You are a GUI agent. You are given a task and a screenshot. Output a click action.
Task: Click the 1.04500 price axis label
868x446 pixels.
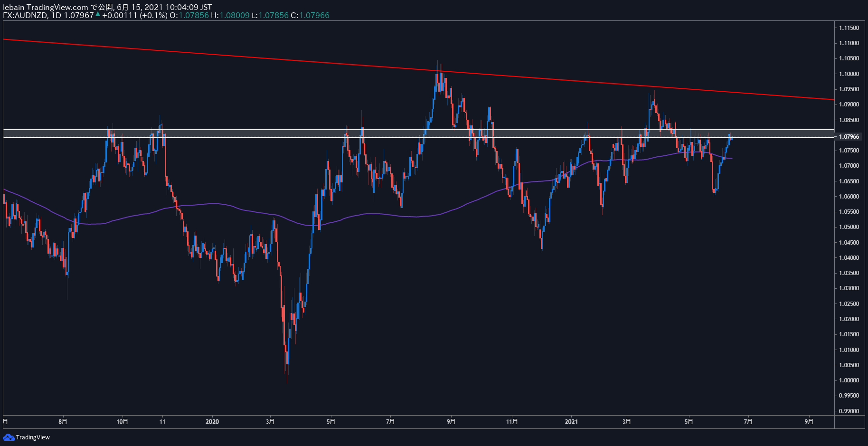point(849,243)
